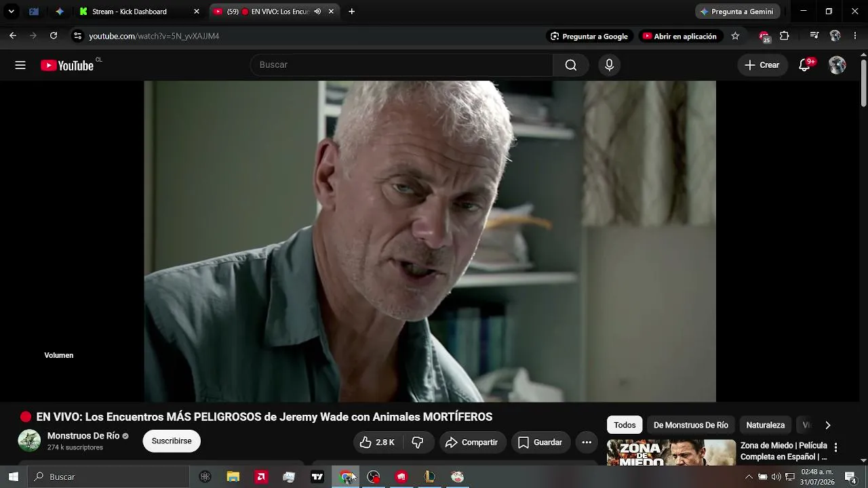Viewport: 868px width, 488px height.
Task: Mute the YouTube tab audio icon
Action: point(317,12)
